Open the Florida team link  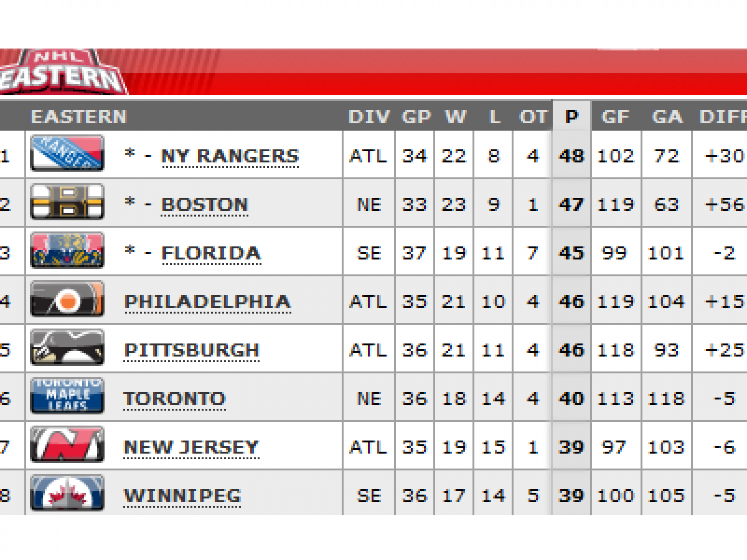click(x=210, y=253)
